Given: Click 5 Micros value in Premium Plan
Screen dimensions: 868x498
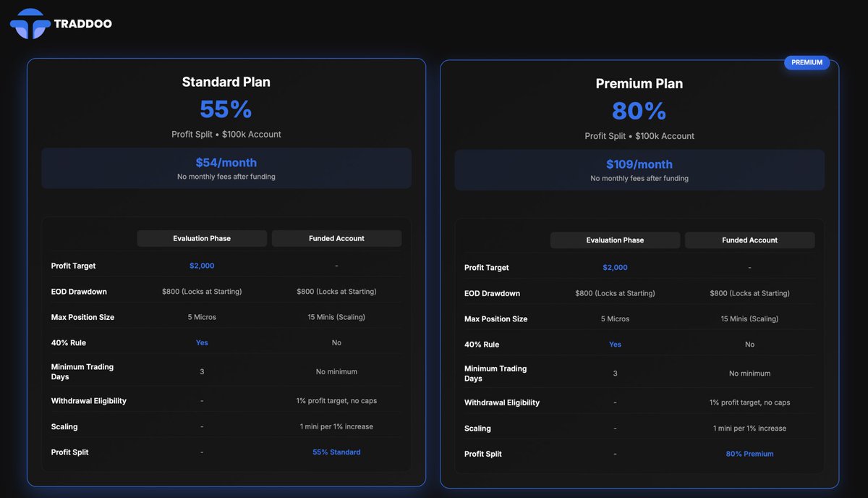Looking at the screenshot, I should (x=615, y=318).
